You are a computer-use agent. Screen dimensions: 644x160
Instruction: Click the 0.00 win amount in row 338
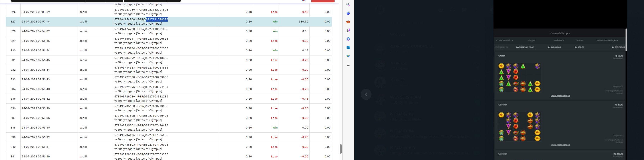tap(305, 128)
